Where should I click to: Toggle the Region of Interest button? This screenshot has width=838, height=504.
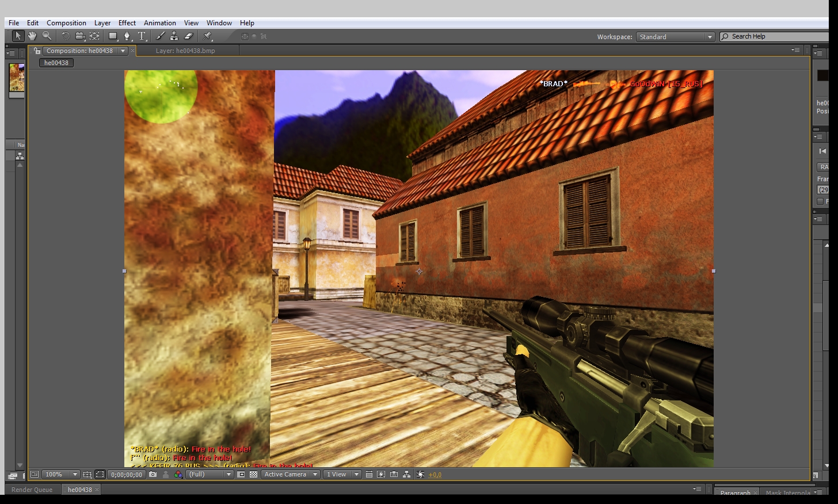pyautogui.click(x=241, y=475)
